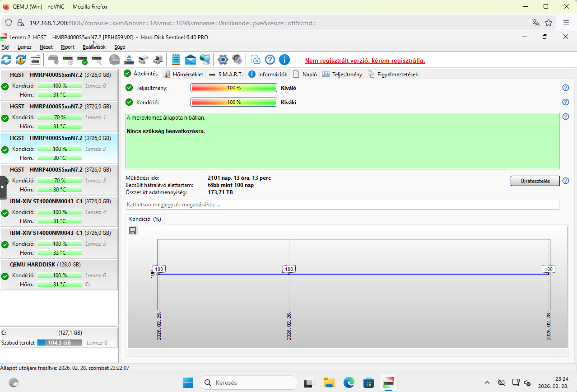Select IBM-XIV disk labeled Lemez: 5
Image resolution: width=577 pixels, height=392 pixels.
[59, 243]
